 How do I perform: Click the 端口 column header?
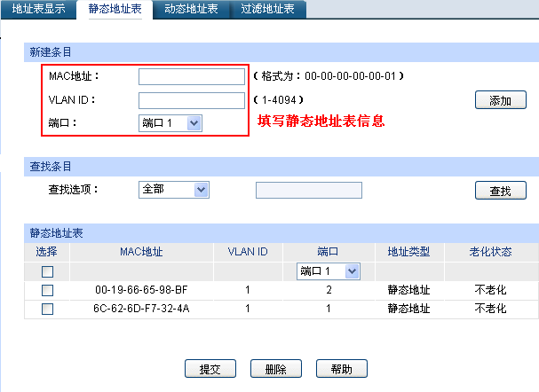tap(329, 252)
